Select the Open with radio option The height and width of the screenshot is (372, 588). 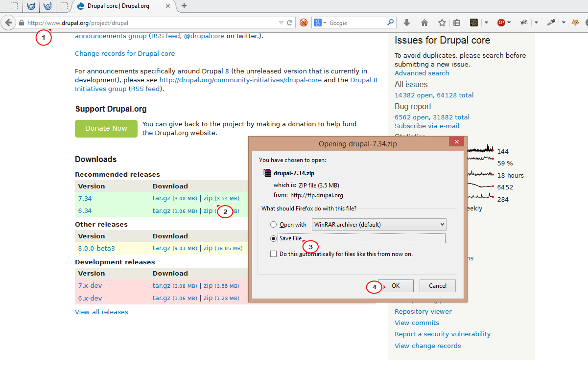(x=273, y=225)
